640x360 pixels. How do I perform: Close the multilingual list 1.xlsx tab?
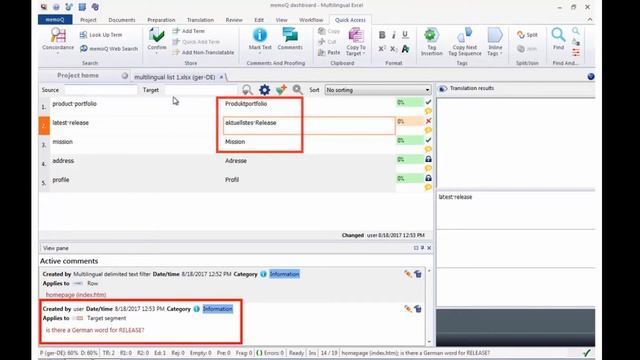222,77
